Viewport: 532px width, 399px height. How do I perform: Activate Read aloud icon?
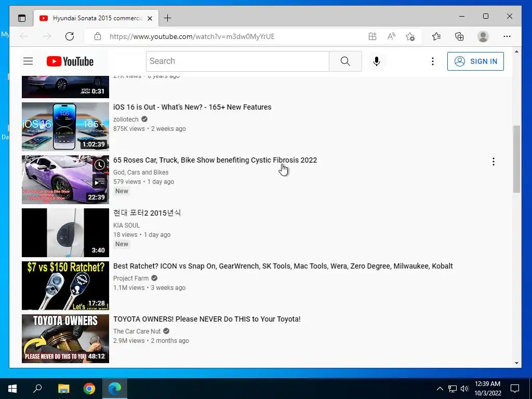391,36
